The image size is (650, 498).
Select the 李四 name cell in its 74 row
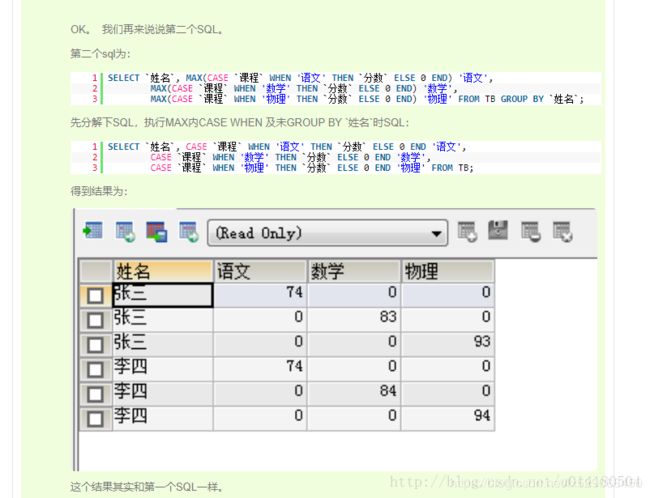coord(163,369)
